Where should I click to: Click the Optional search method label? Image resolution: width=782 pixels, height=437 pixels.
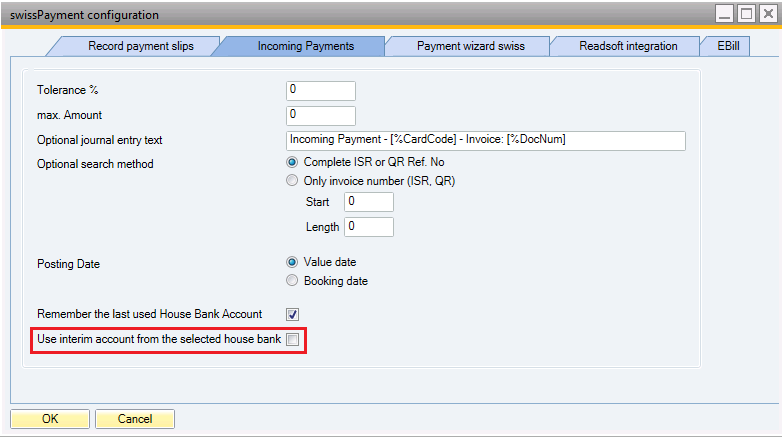pos(95,164)
